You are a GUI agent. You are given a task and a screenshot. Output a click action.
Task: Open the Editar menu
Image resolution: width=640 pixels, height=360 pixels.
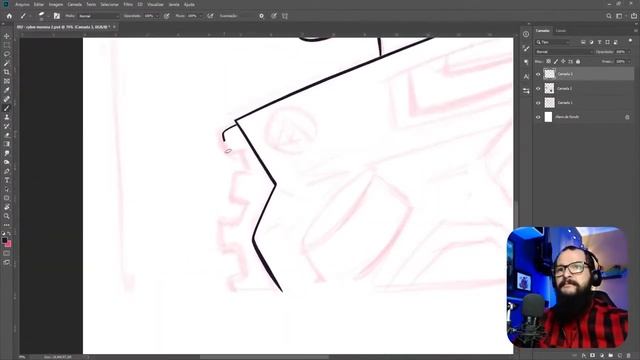[x=39, y=4]
